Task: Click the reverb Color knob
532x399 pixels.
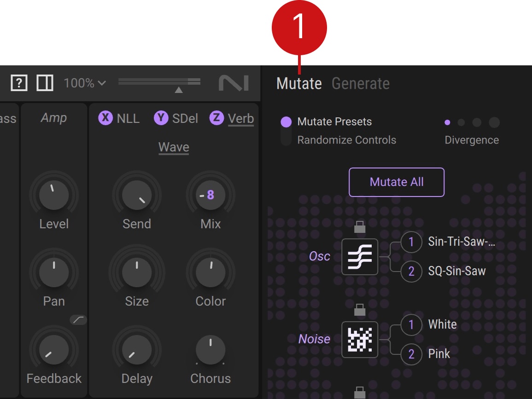Action: [x=210, y=272]
